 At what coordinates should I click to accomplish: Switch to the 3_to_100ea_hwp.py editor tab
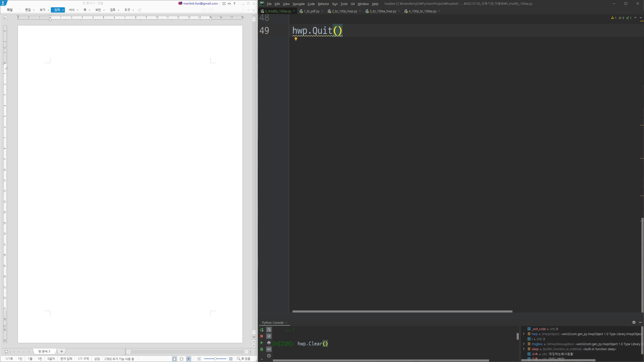point(383,11)
